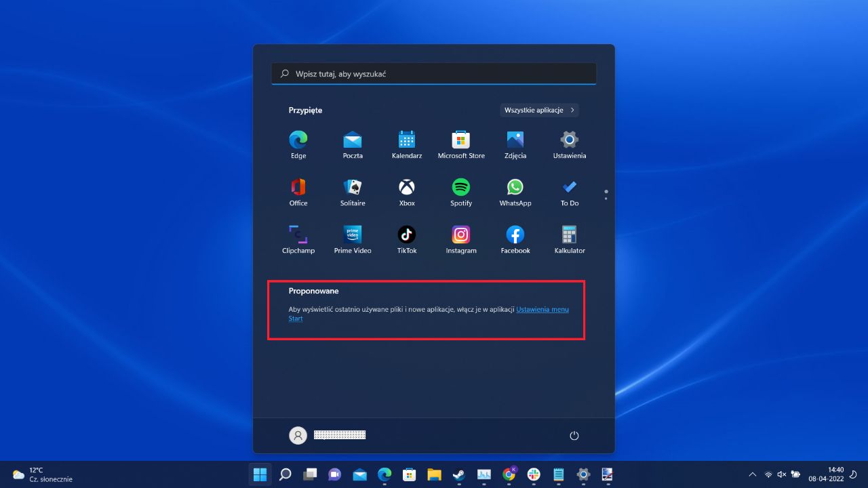The width and height of the screenshot is (868, 488).
Task: Show all apps with Wszystkie aplikacje
Action: click(x=539, y=110)
